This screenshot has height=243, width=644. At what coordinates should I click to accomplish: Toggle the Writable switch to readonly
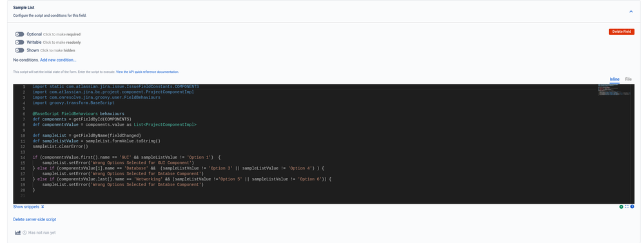19,43
